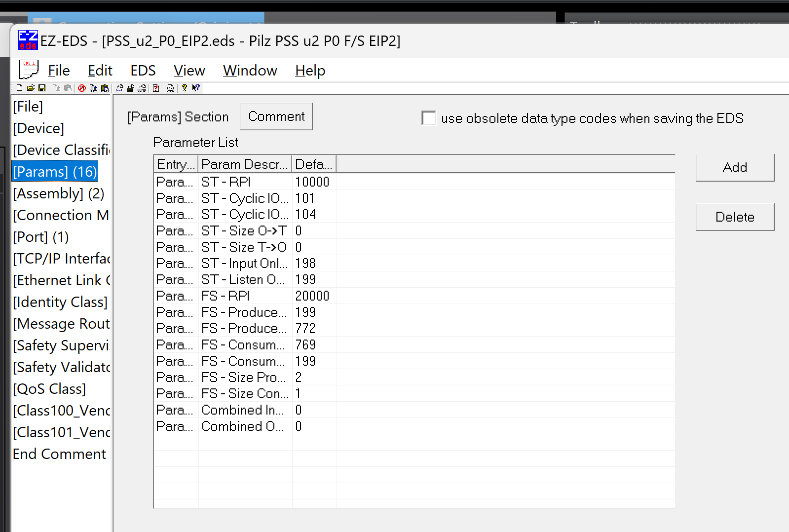
Task: Select the [Class100_Vendor] section
Action: [62, 411]
